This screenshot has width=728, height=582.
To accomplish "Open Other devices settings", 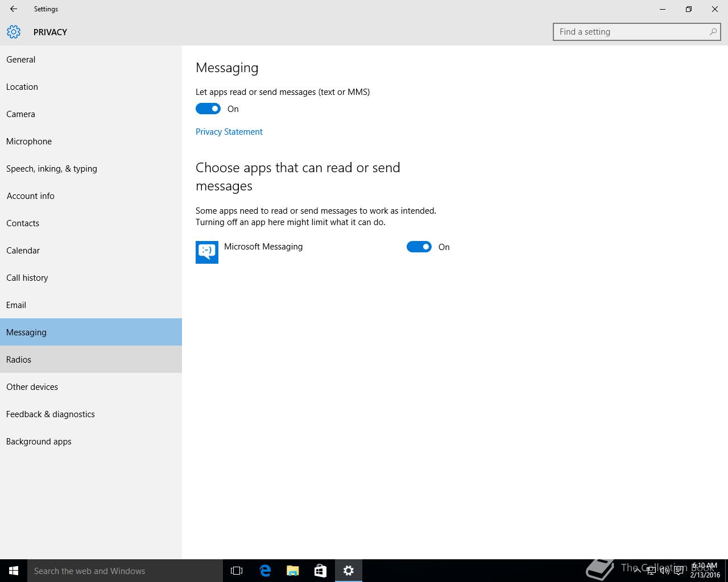I will point(91,386).
